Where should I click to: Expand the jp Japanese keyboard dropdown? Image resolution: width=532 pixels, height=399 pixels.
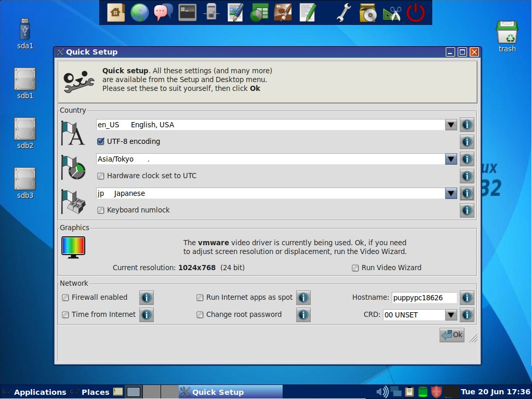451,193
